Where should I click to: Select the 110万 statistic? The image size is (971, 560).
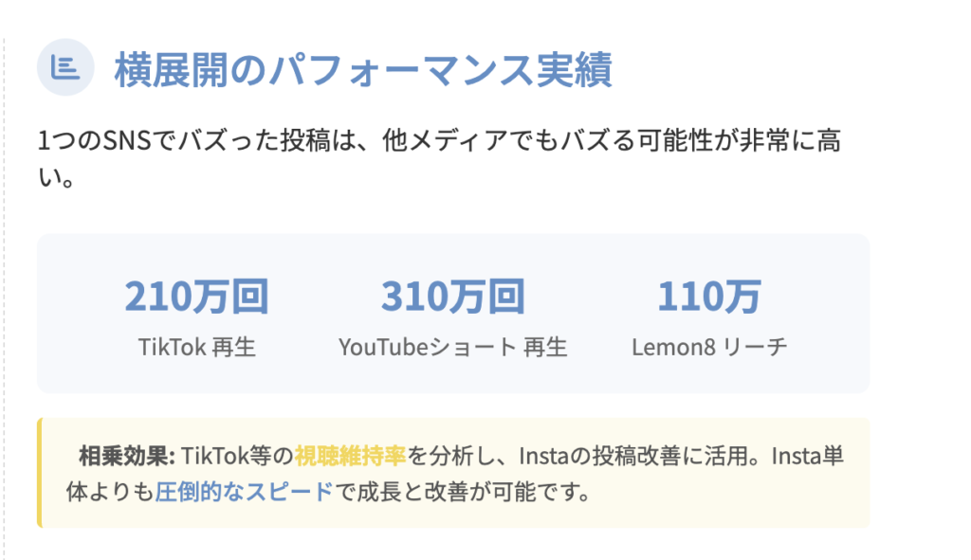pyautogui.click(x=709, y=297)
